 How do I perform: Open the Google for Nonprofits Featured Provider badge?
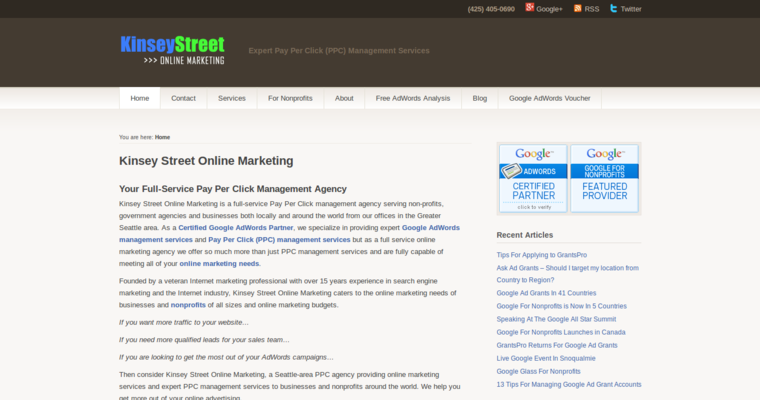pos(605,178)
